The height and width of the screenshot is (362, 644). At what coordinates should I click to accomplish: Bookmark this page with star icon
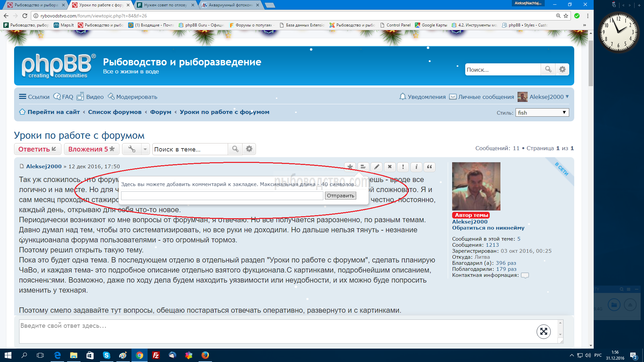tap(566, 16)
